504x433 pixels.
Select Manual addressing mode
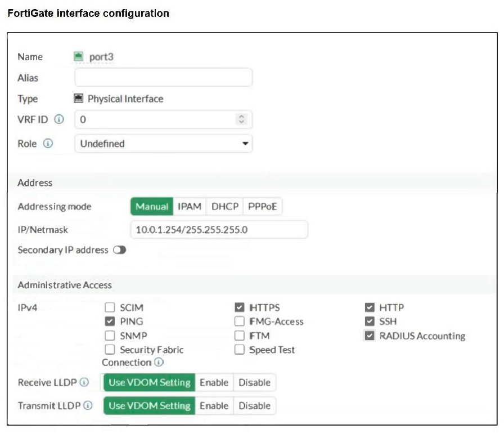click(152, 207)
